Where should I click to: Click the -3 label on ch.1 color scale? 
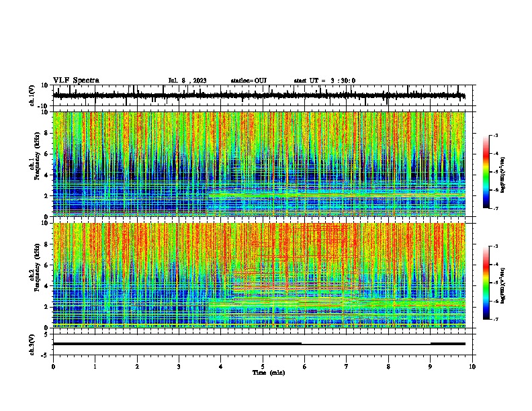pyautogui.click(x=496, y=135)
